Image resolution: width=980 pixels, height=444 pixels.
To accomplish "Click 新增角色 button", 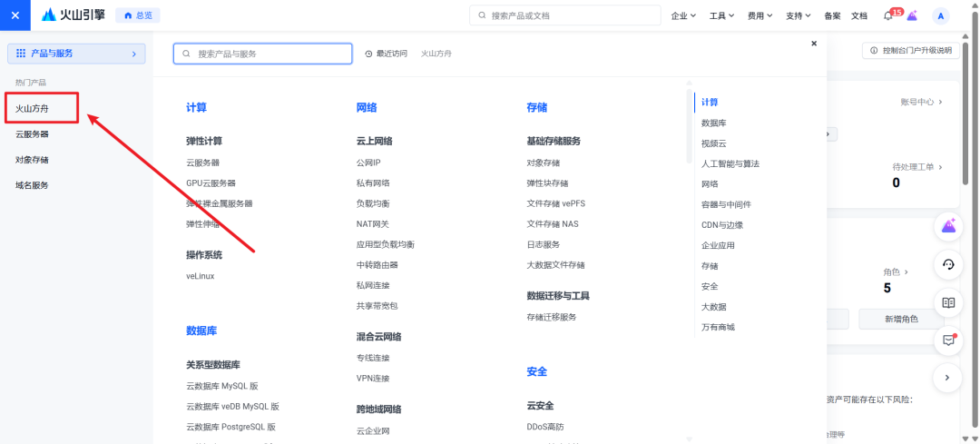I will point(901,319).
